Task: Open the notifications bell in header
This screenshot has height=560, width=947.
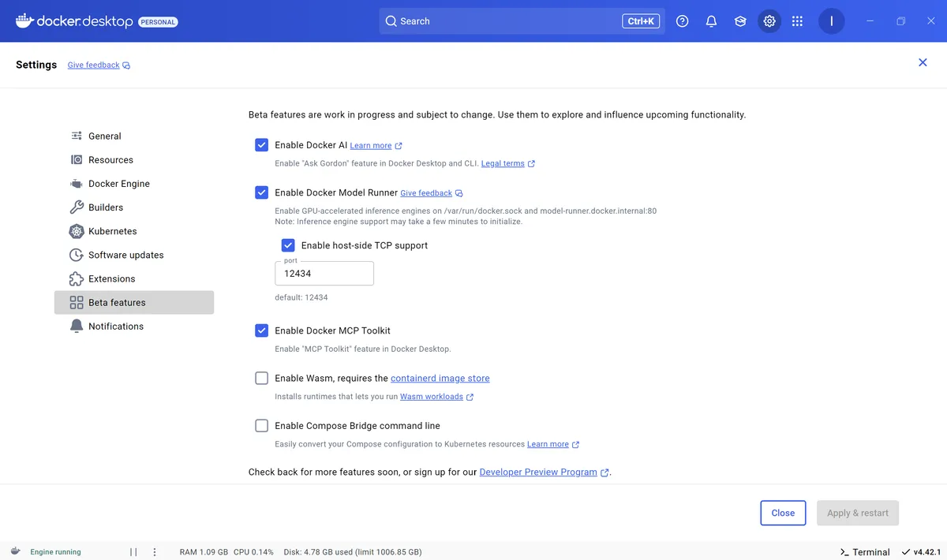Action: pos(711,21)
